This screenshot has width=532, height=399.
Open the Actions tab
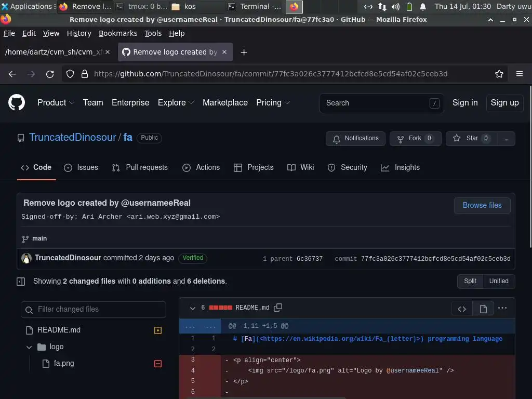(x=201, y=168)
